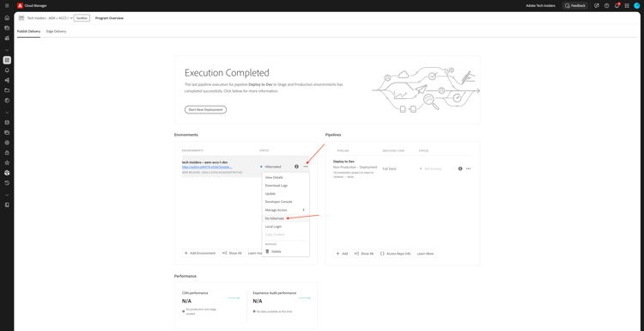Viewport: 644px width, 331px height.
Task: Click the CDN performance label
Action: click(195, 293)
